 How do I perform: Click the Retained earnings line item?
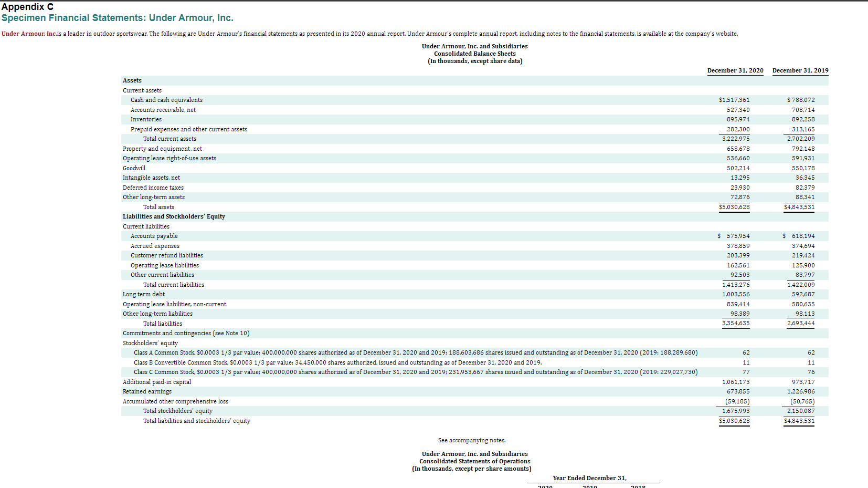[x=147, y=391]
